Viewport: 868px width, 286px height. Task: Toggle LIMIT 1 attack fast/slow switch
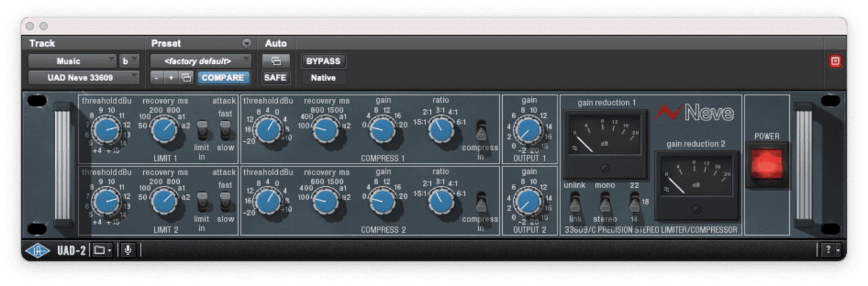(x=226, y=131)
